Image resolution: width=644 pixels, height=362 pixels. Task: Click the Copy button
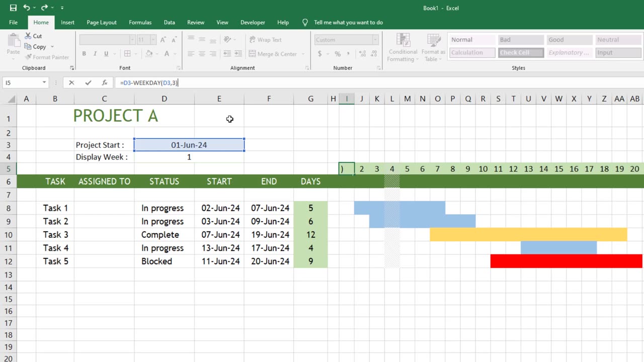pyautogui.click(x=35, y=47)
